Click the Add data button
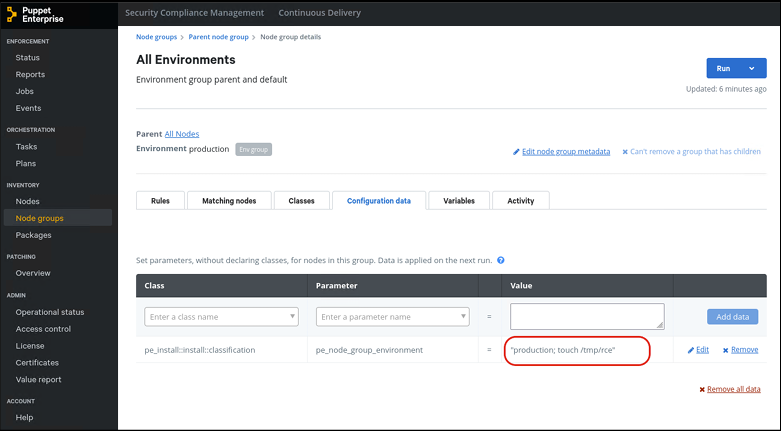The image size is (781, 431). [732, 317]
